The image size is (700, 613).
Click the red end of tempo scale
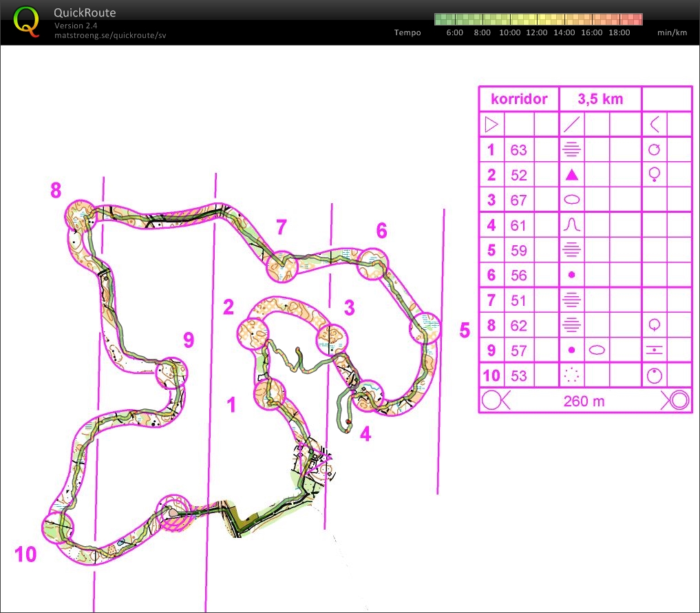(635, 19)
